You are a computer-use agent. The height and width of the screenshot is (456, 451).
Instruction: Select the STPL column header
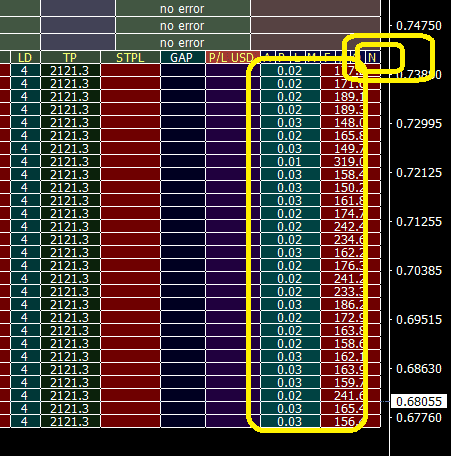coord(130,57)
